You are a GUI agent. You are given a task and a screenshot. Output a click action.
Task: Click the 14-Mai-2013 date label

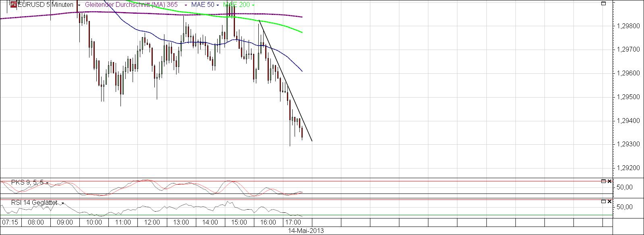click(306, 231)
